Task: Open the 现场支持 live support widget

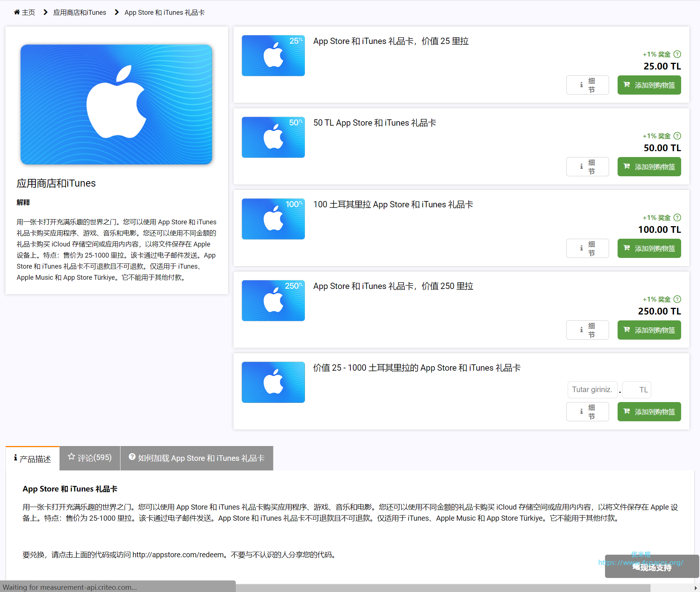Action: 652,567
